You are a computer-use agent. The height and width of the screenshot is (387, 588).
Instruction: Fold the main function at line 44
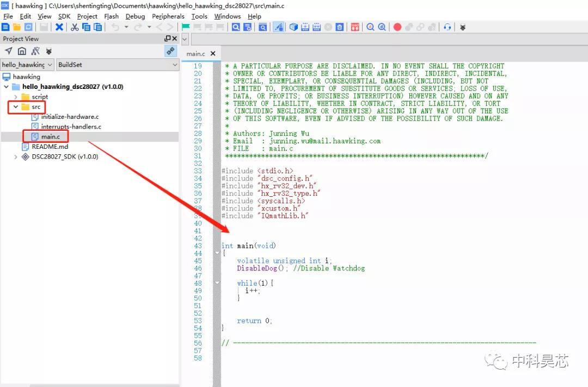217,253
